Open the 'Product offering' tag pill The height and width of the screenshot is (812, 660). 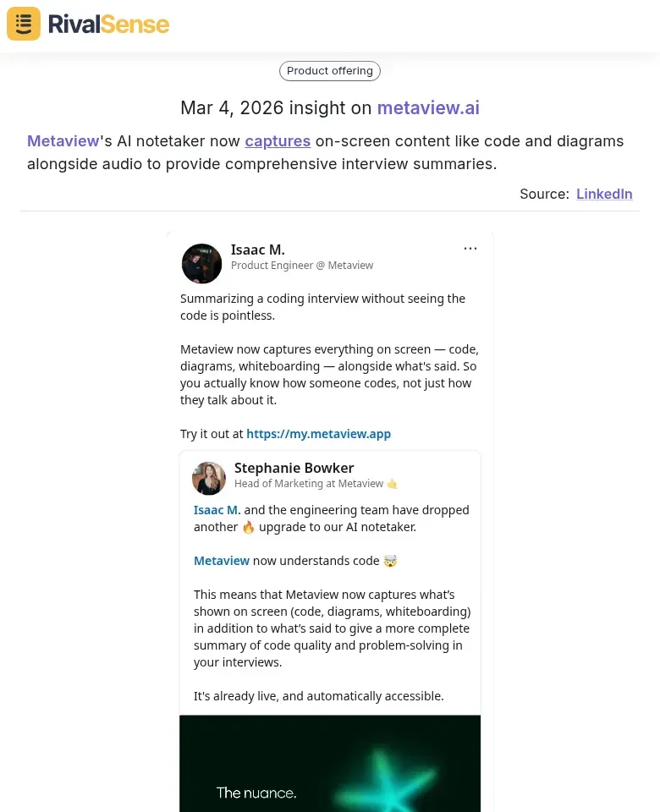[329, 71]
